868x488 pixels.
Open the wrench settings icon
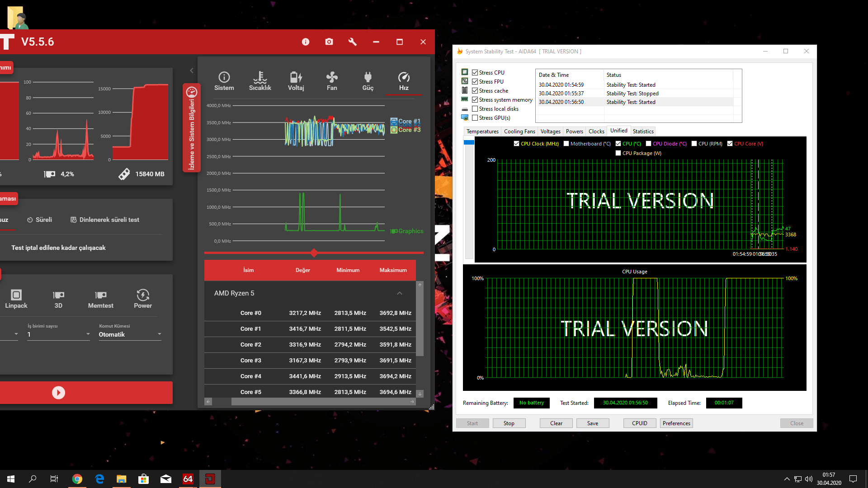click(x=353, y=42)
